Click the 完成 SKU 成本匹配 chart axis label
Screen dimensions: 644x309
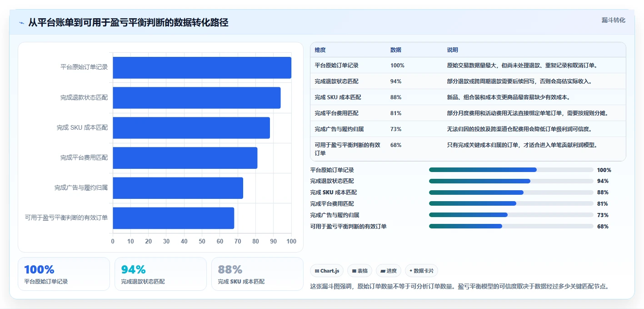pos(82,128)
